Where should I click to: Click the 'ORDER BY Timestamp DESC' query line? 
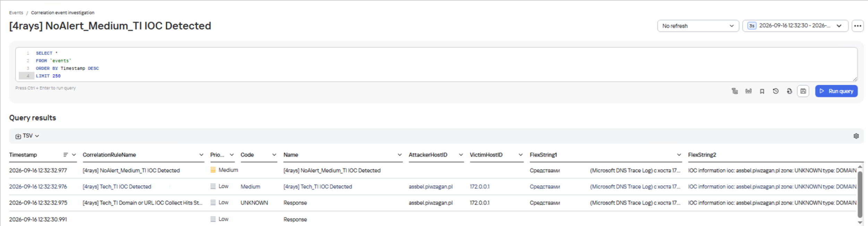click(67, 68)
